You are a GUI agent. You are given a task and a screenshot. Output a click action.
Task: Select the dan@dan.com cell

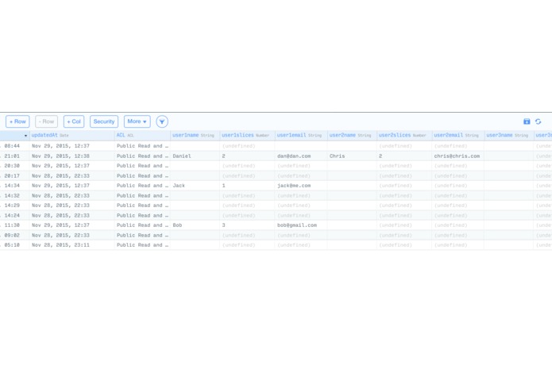(x=301, y=156)
